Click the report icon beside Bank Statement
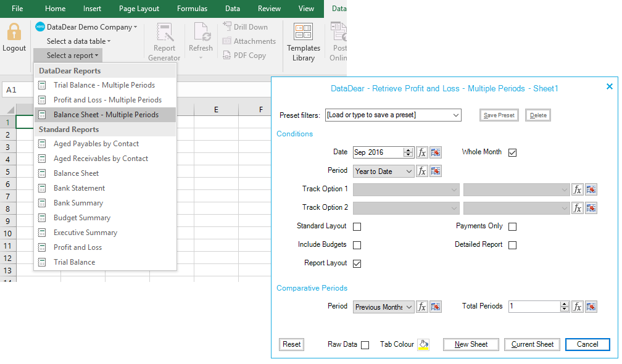 click(x=42, y=188)
